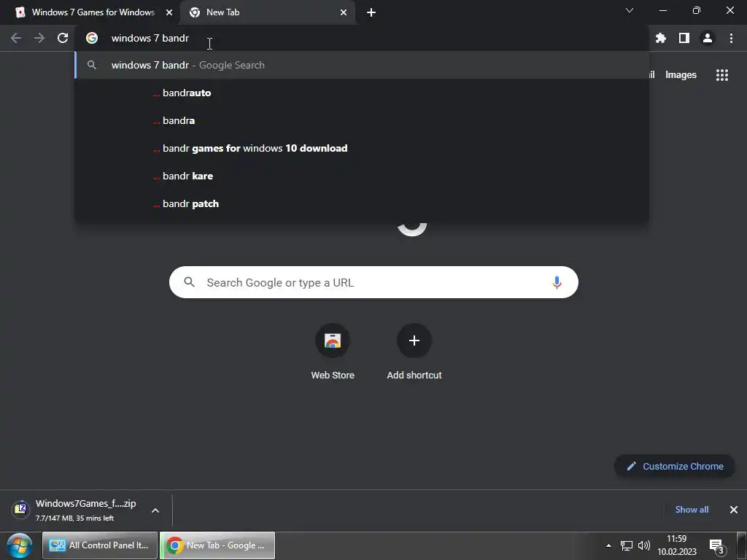Switch to Windows 7 Games for Windows tab

coord(93,12)
